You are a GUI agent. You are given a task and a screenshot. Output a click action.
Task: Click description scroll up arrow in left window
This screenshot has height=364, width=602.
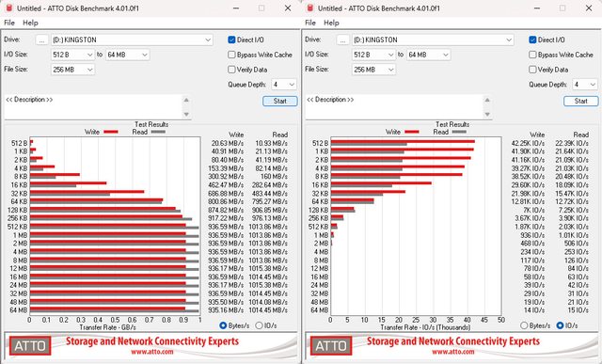pyautogui.click(x=186, y=100)
